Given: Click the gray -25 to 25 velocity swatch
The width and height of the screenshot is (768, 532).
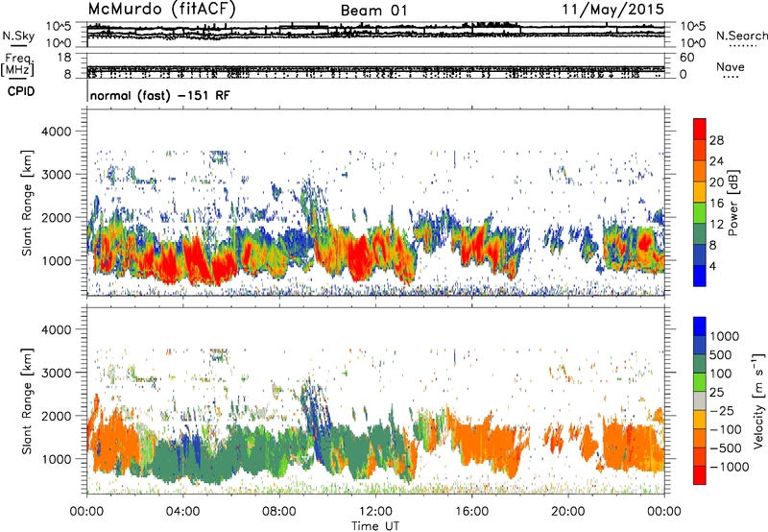Looking at the screenshot, I should coord(700,400).
